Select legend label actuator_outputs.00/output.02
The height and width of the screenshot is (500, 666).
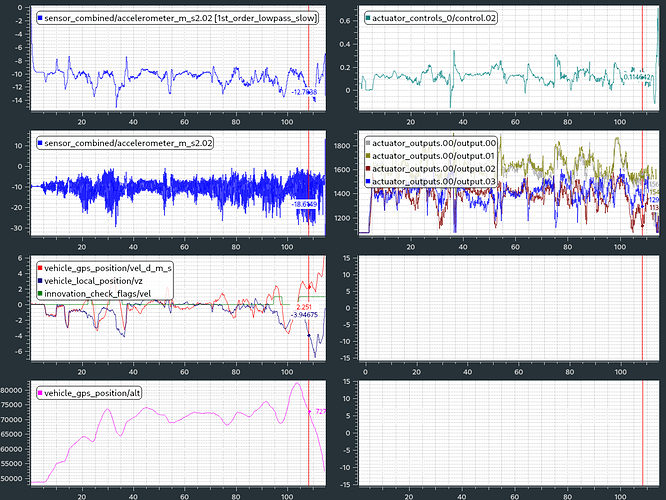(434, 169)
